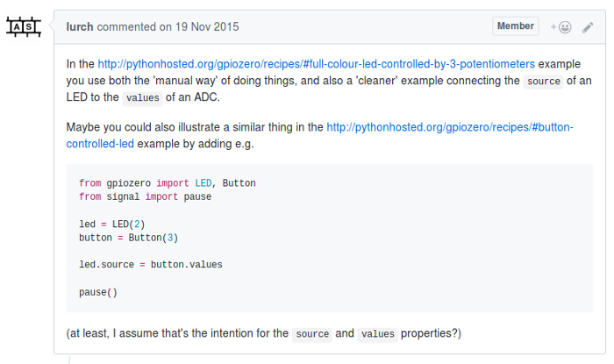Click the 'from signal import pause' code line
The width and height of the screenshot is (614, 364).
pyautogui.click(x=145, y=196)
